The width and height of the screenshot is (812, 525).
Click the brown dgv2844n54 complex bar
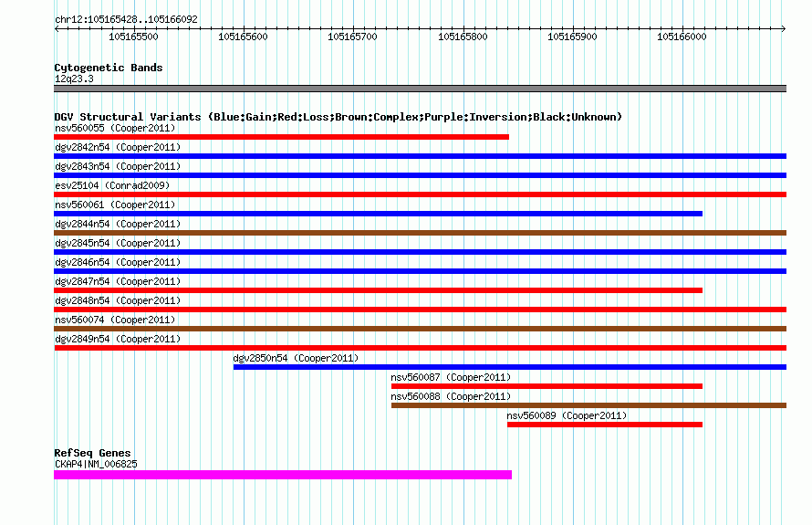[420, 233]
